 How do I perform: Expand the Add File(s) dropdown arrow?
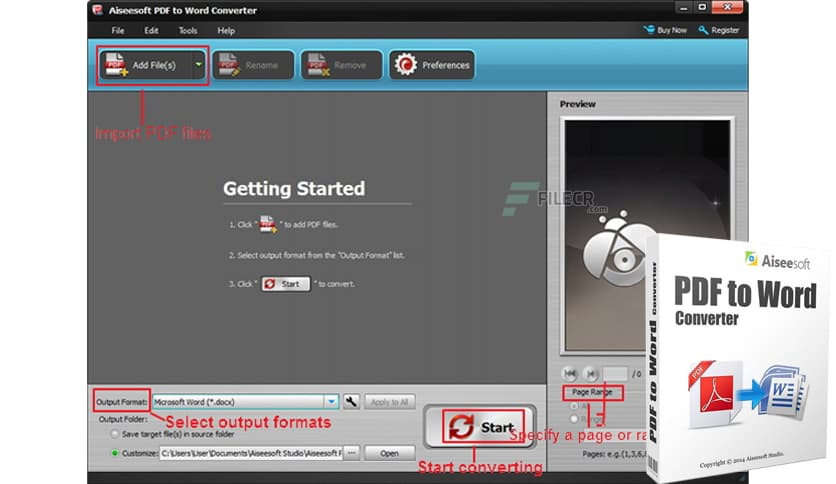[x=198, y=66]
